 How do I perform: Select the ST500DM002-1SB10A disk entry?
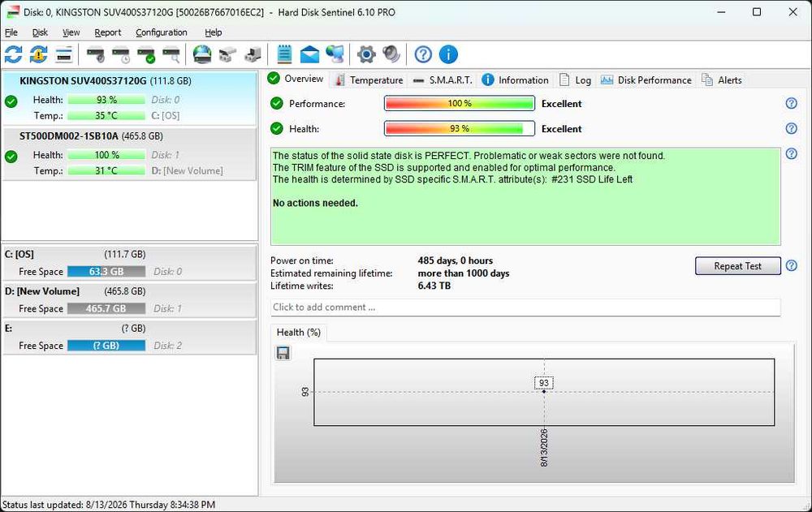click(129, 153)
